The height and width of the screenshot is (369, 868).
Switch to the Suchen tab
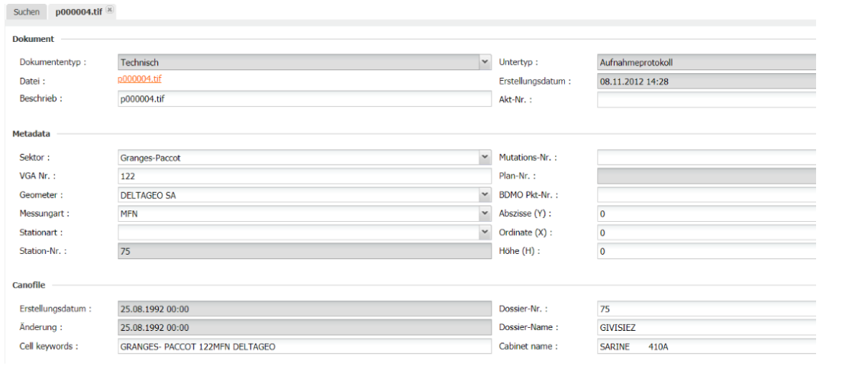pyautogui.click(x=27, y=12)
